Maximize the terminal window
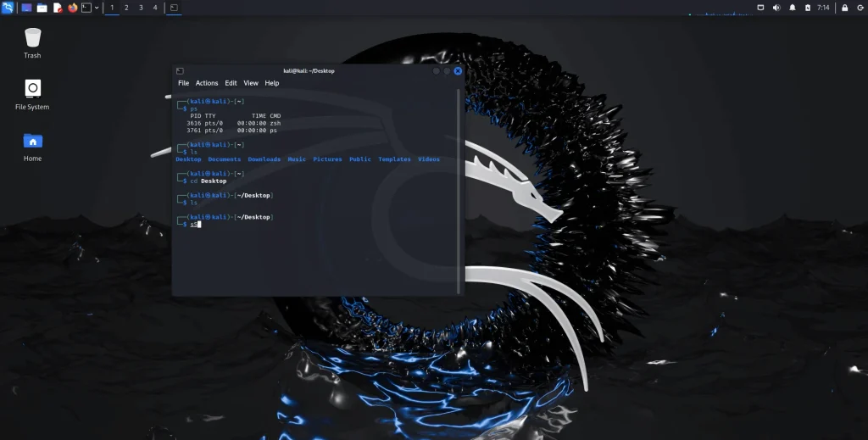Screen dimensions: 868x440 447,71
